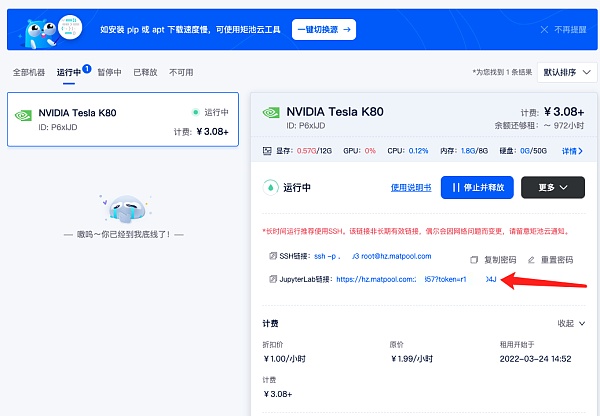This screenshot has height=416, width=600.
Task: Open the 已释放 tab
Action: coord(146,73)
